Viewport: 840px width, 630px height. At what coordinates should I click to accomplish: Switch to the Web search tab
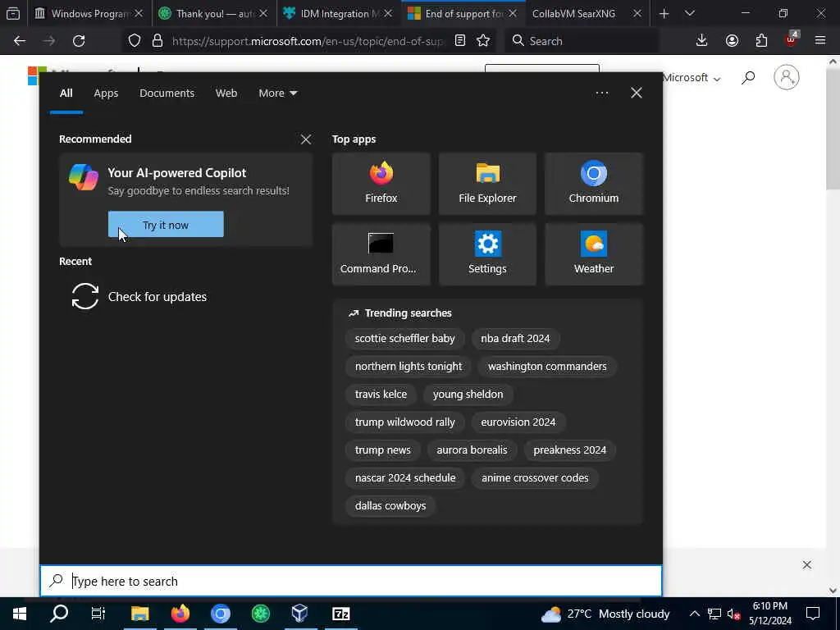pos(226,94)
